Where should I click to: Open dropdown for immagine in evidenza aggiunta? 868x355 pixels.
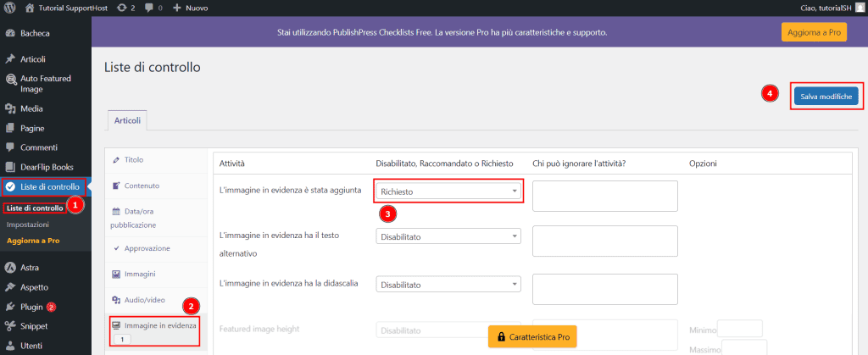(448, 191)
